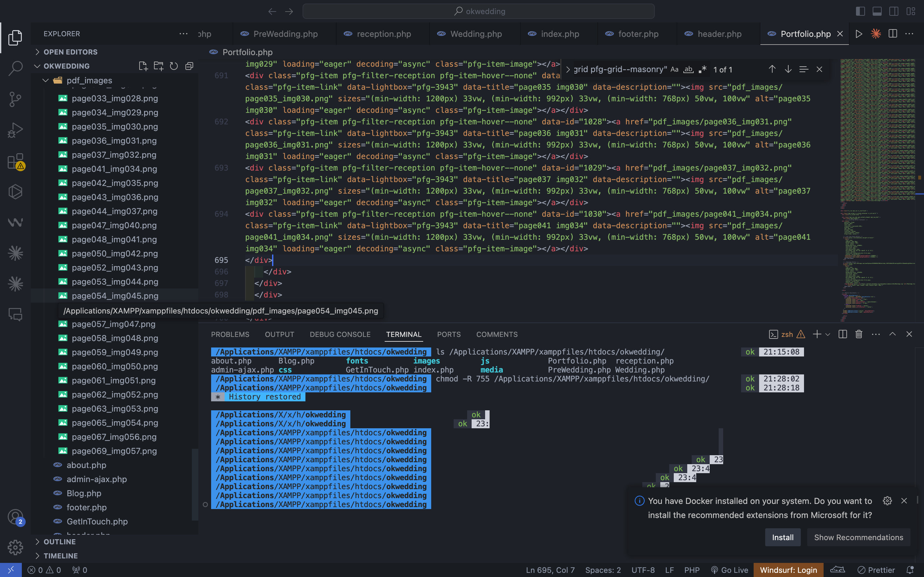
Task: Toggle Match Case in find widget
Action: pos(674,70)
